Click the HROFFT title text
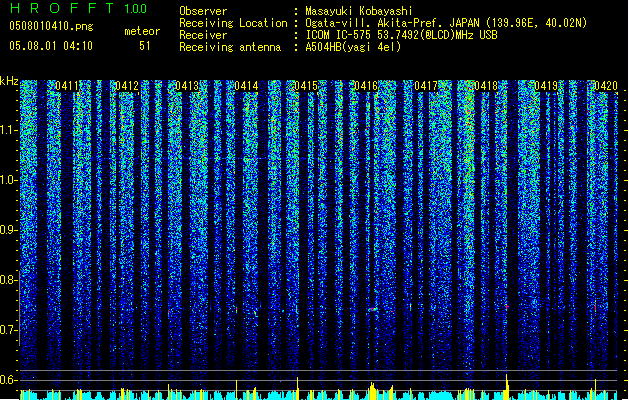Viewport: 629px width, 400px height. [x=62, y=8]
